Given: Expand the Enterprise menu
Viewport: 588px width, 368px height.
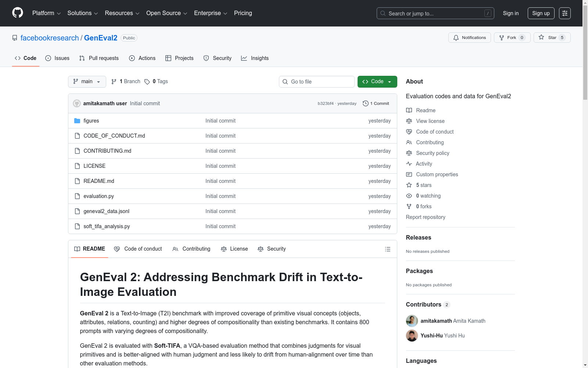Looking at the screenshot, I should tap(211, 13).
